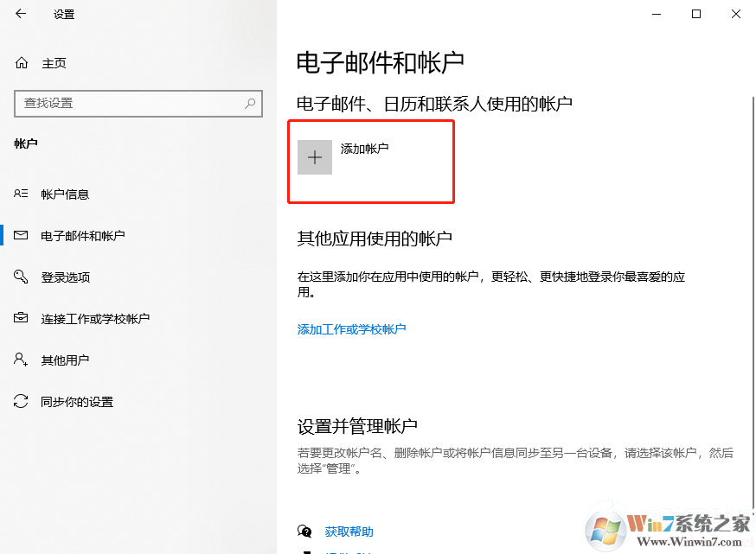Viewport: 756px width, 554px height.
Task: Click the key icon beside 登录选项
Action: click(19, 277)
